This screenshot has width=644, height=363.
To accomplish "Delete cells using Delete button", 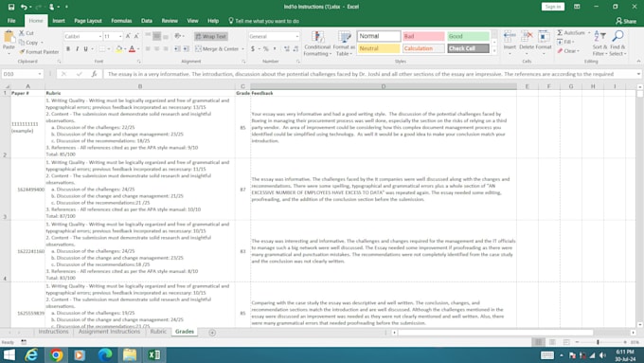I will point(527,44).
